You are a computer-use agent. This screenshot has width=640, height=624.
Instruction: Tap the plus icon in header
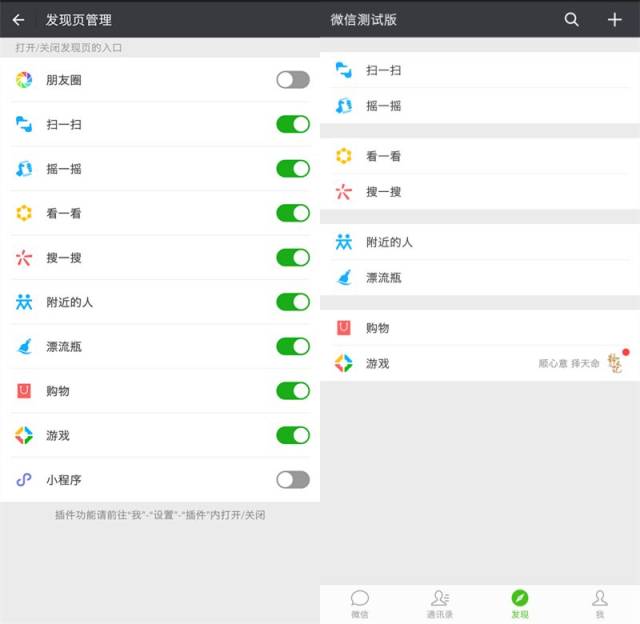tap(614, 19)
